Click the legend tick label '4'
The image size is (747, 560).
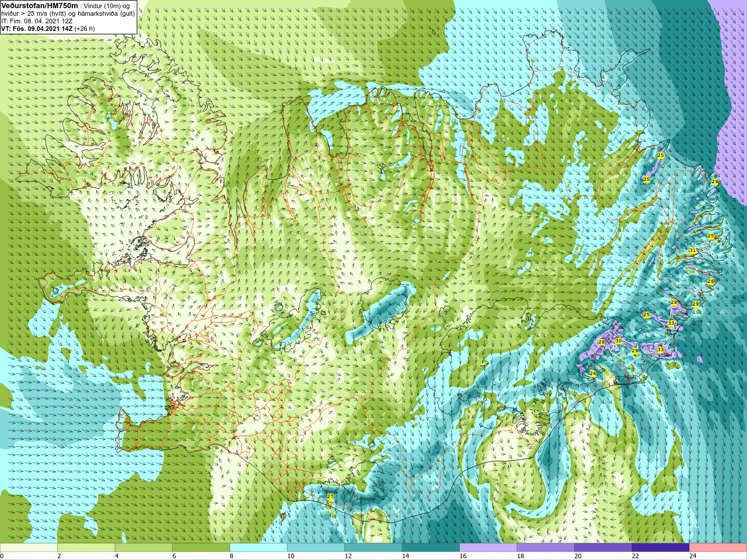coord(116,556)
